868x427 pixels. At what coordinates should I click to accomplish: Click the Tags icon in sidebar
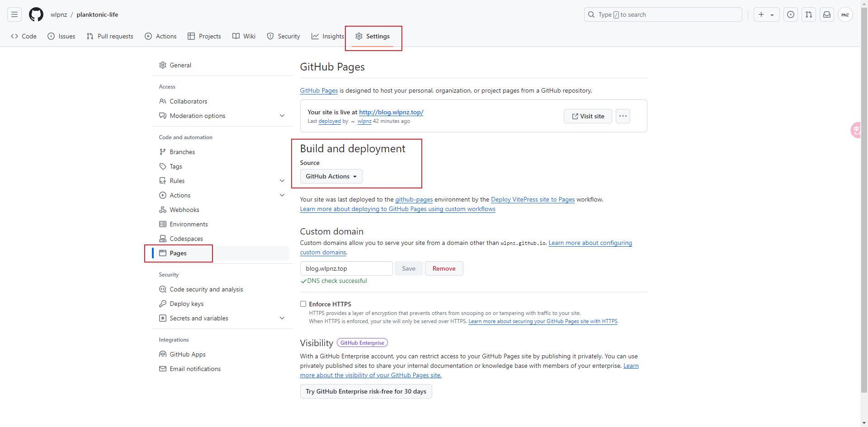(x=163, y=166)
